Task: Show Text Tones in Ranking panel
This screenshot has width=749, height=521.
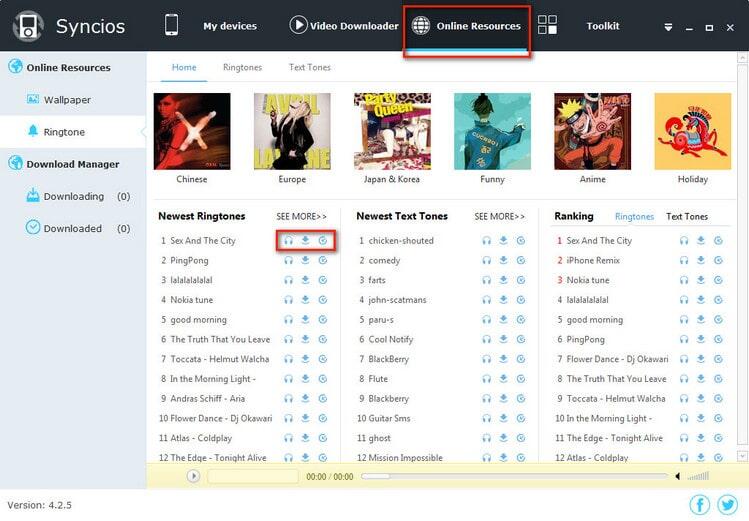Action: (x=687, y=216)
